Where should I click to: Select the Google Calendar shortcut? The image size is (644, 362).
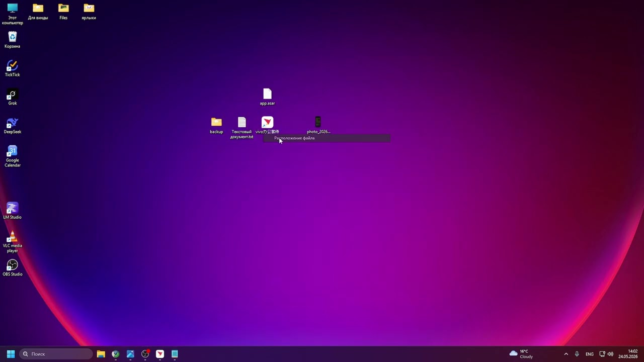pyautogui.click(x=13, y=156)
